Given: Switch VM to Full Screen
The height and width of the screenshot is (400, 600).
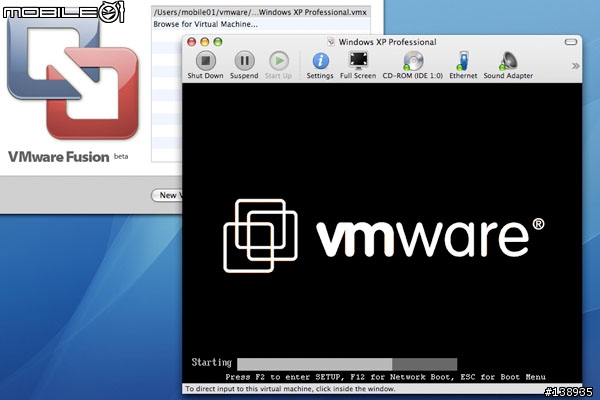Looking at the screenshot, I should coord(358,60).
